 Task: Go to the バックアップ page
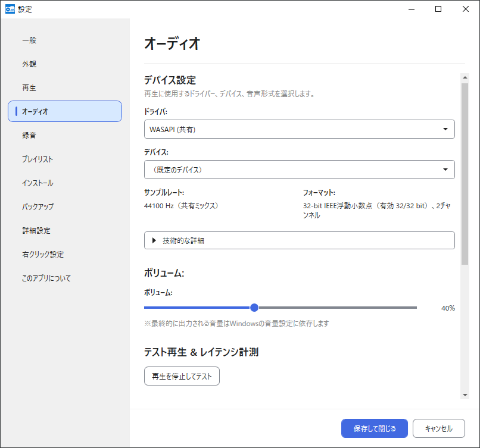pos(64,206)
